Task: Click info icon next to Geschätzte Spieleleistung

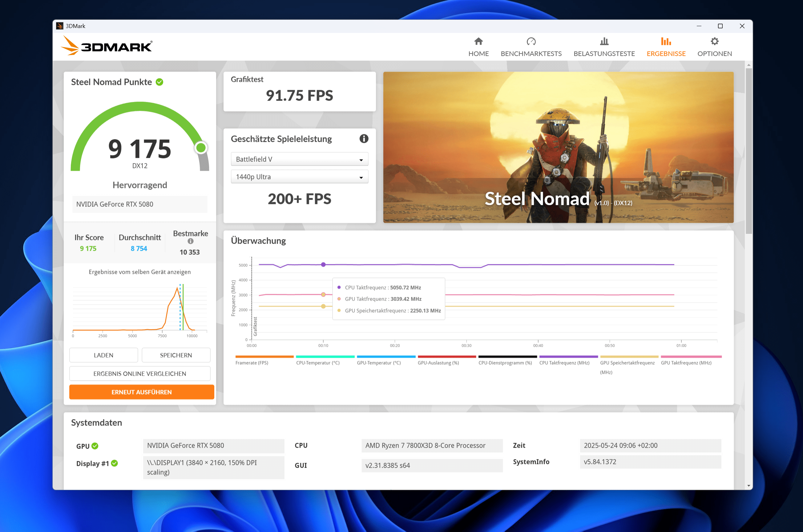Action: coord(364,138)
